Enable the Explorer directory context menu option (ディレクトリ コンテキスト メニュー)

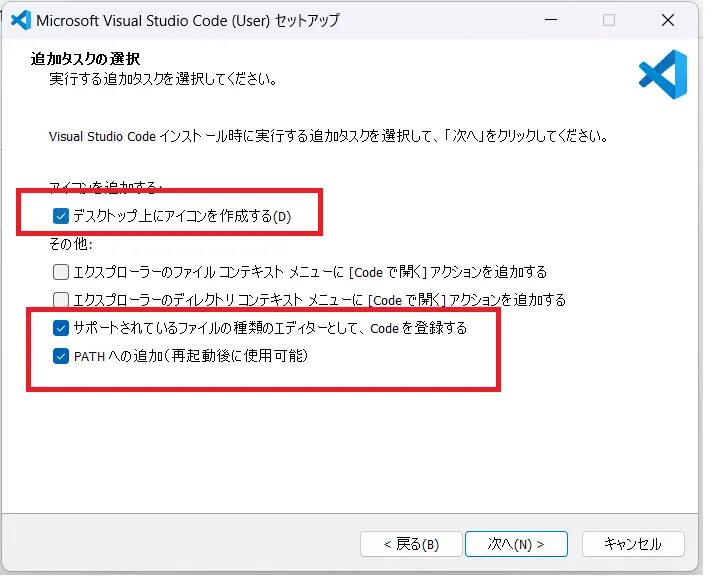pyautogui.click(x=61, y=300)
